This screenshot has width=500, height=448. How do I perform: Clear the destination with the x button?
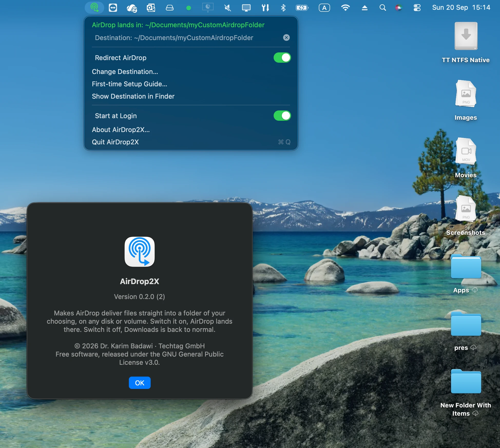pyautogui.click(x=286, y=38)
